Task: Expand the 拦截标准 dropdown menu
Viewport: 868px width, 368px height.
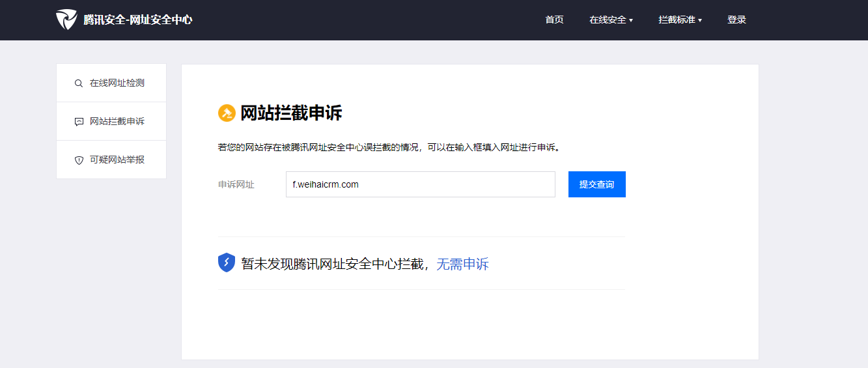Action: 680,20
